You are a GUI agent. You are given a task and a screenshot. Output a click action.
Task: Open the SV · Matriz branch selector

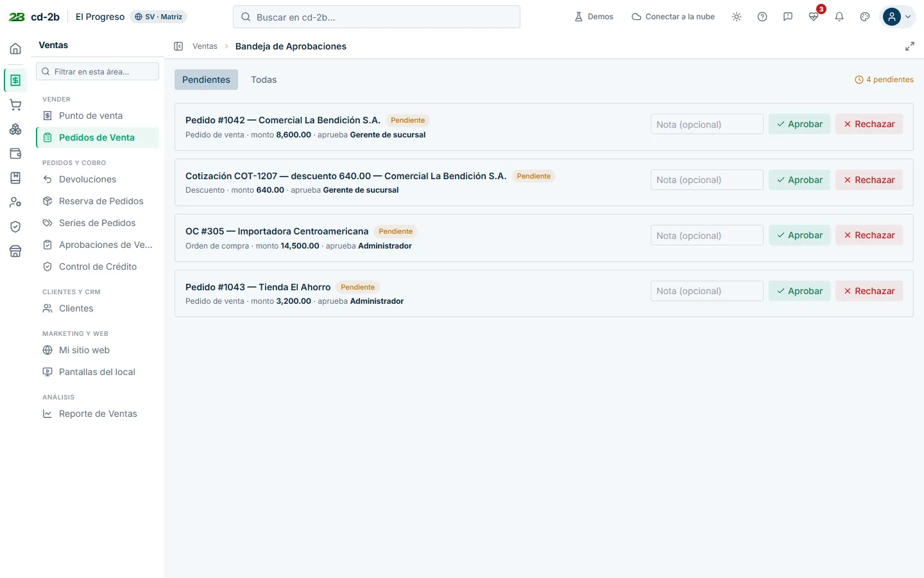click(158, 17)
